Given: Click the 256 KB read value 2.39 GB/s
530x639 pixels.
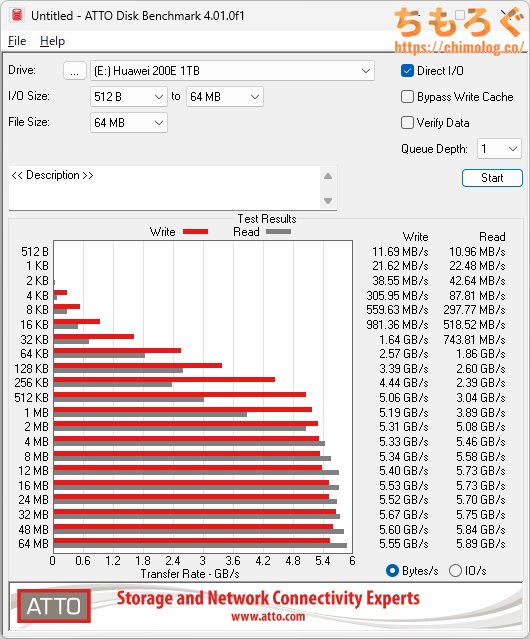Looking at the screenshot, I should 481,383.
